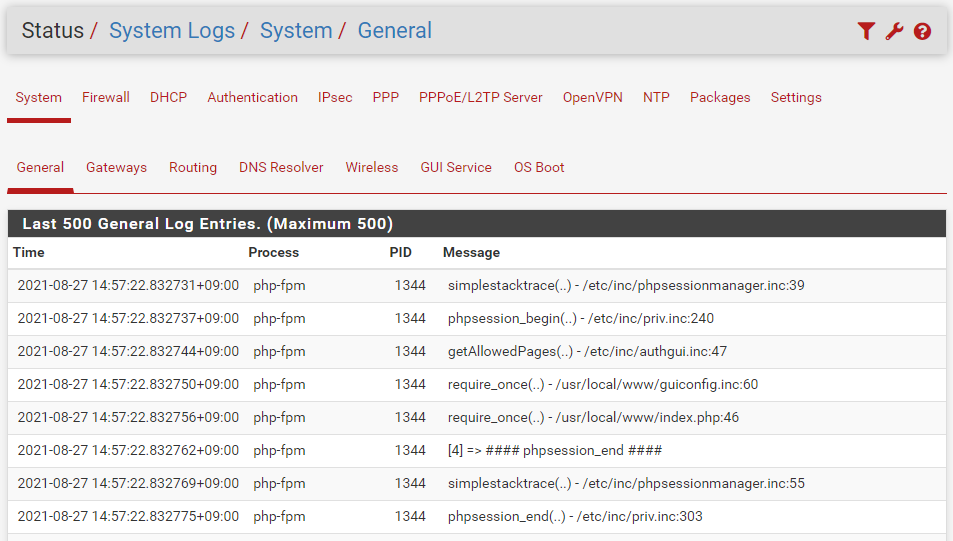
Task: Switch to the DHCP tab
Action: 168,97
